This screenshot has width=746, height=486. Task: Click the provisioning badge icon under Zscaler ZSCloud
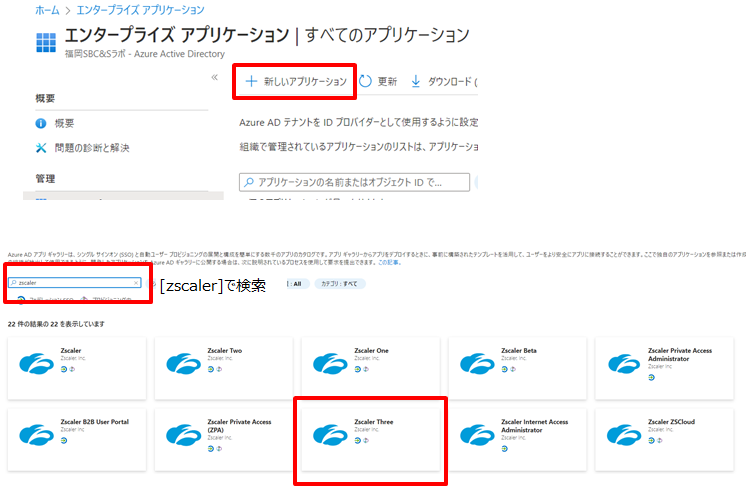pos(659,441)
